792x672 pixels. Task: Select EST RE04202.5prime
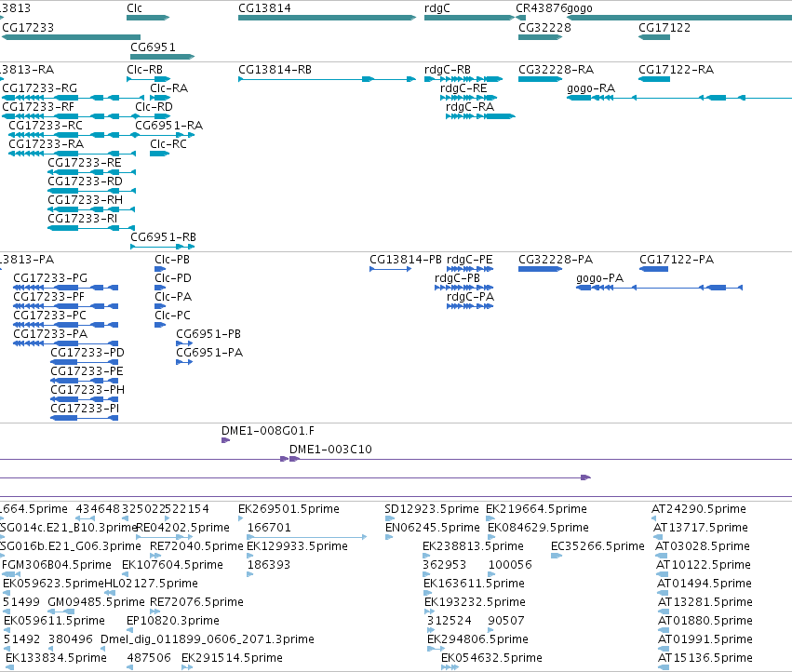coord(164,537)
